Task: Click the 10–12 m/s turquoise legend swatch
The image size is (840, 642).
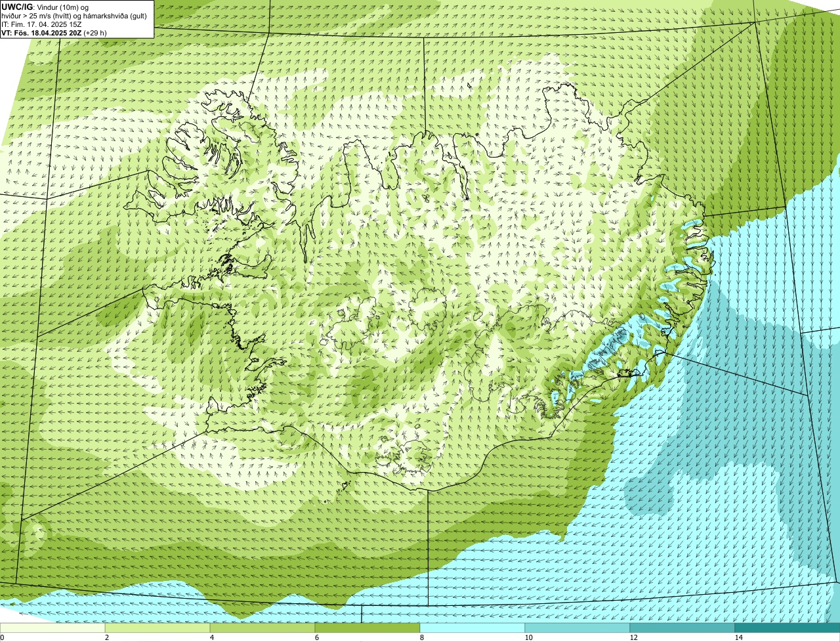Action: coord(577,628)
